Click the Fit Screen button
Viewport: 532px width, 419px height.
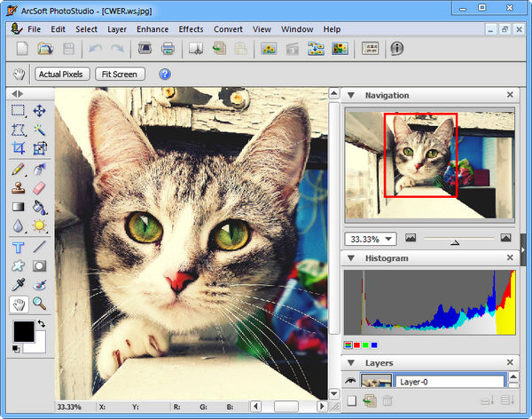point(119,74)
